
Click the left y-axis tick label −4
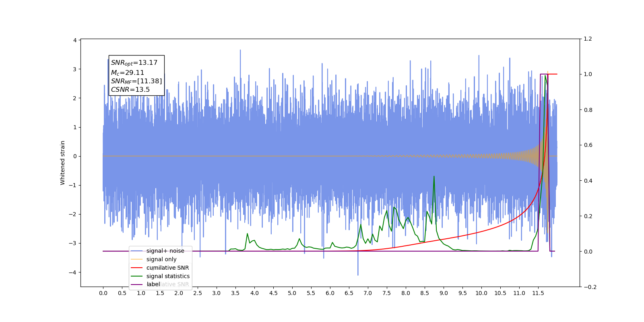[x=73, y=272]
